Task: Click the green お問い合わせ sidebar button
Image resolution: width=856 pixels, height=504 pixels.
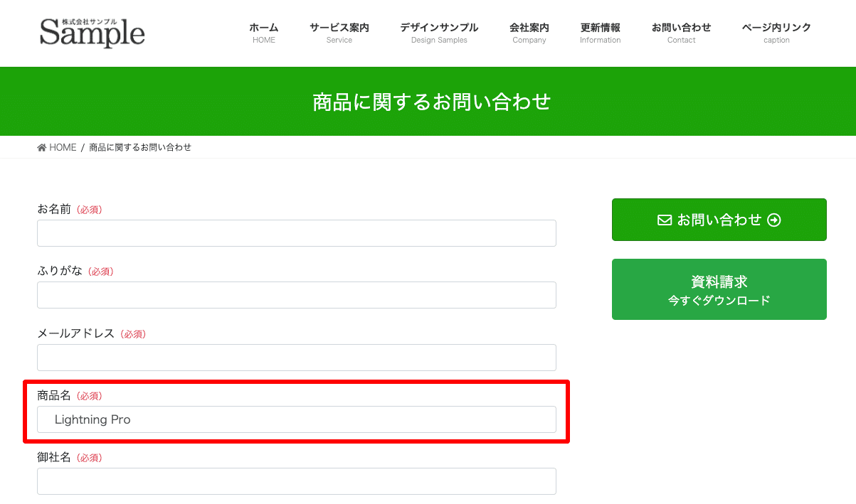Action: pyautogui.click(x=719, y=220)
